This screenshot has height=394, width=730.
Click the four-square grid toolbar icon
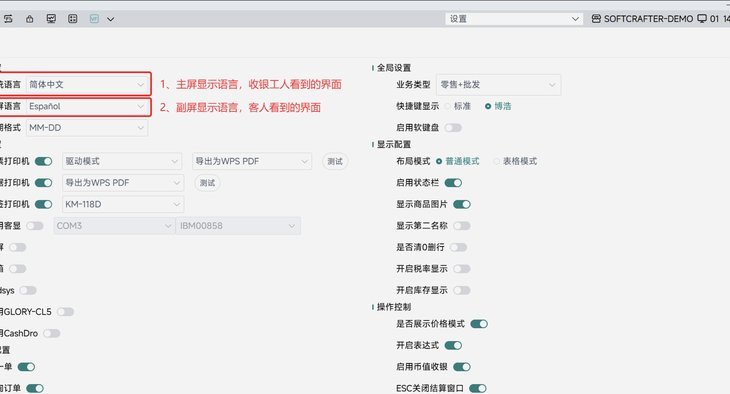coord(73,19)
